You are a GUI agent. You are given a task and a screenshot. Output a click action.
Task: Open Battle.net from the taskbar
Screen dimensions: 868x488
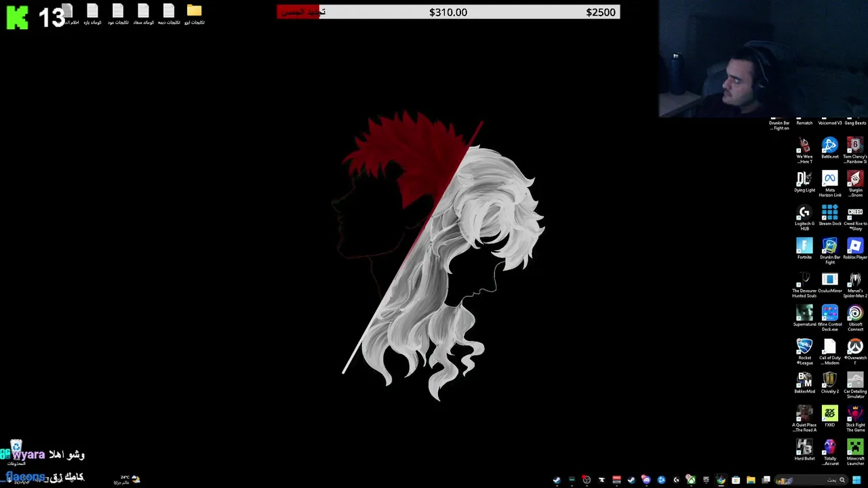[661, 480]
